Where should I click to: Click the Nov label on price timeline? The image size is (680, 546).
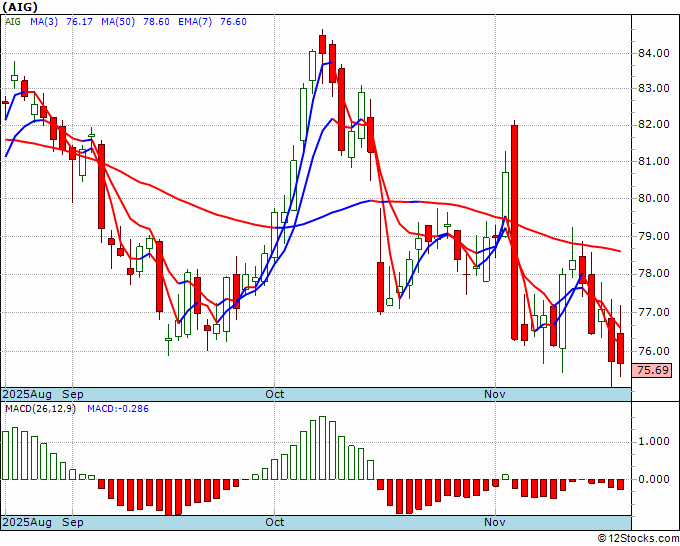pyautogui.click(x=495, y=394)
